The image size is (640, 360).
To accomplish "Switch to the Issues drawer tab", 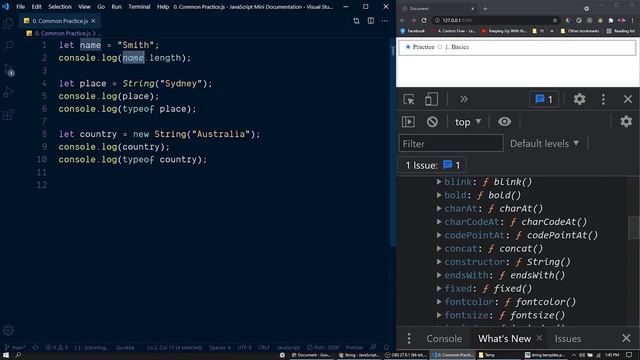I will (x=568, y=338).
